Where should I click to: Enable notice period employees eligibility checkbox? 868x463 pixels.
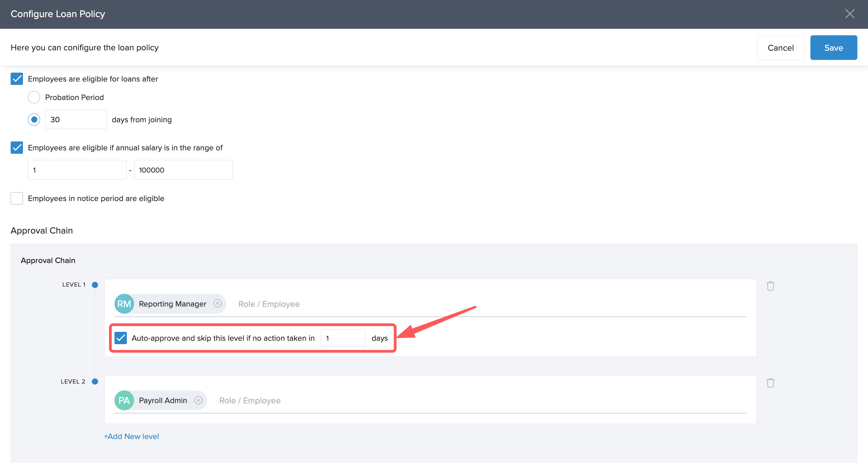[17, 198]
